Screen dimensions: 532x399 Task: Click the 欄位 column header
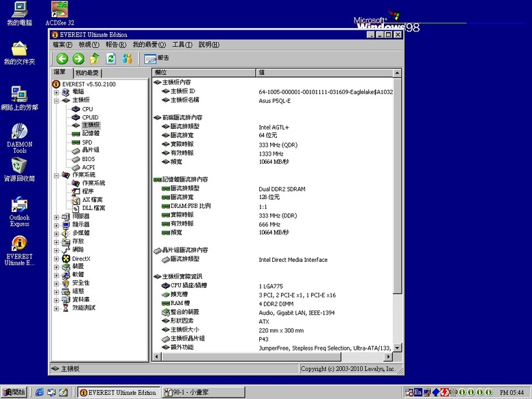pos(203,72)
